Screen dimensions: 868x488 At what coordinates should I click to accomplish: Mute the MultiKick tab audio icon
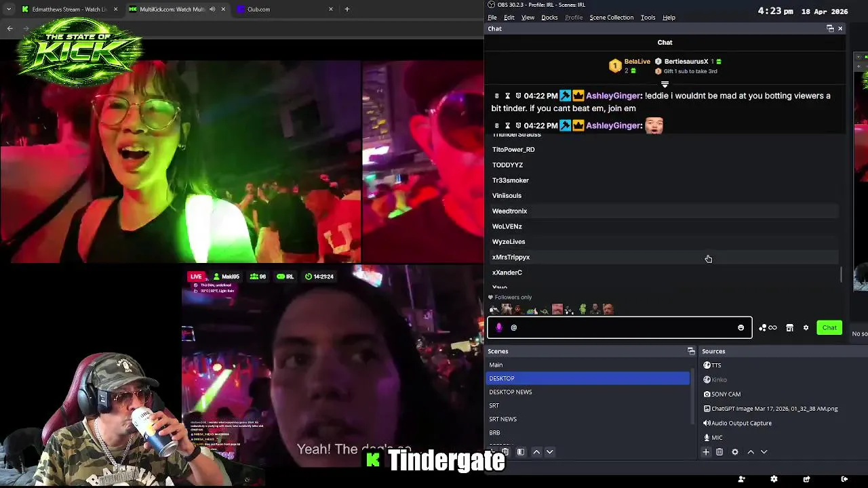tap(212, 9)
